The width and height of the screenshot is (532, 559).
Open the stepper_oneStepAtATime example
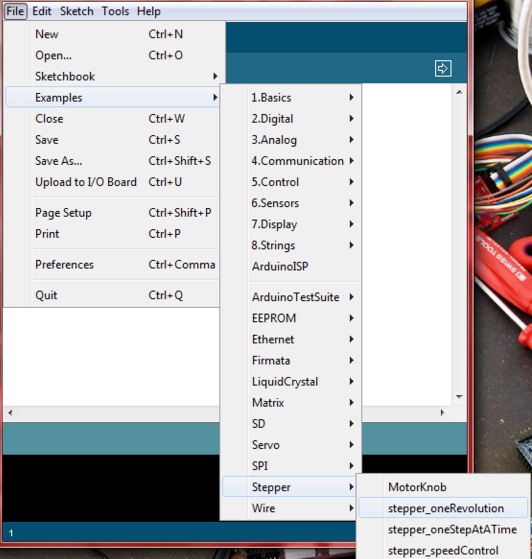443,529
